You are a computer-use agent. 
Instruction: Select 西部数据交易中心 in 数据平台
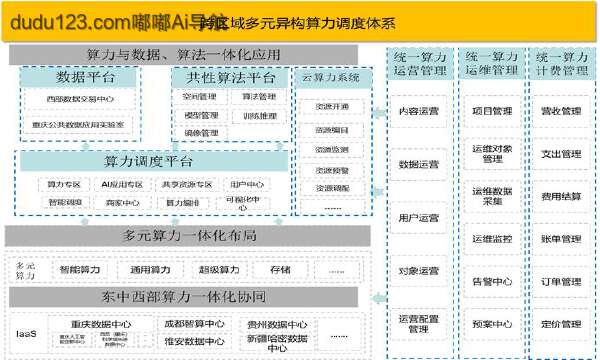click(80, 99)
